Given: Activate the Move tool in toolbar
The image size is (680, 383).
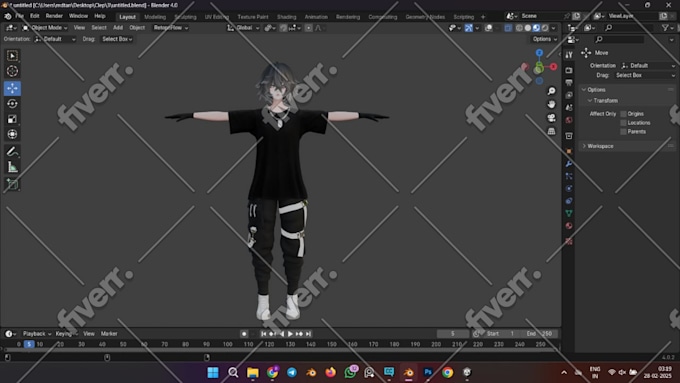Looking at the screenshot, I should pos(12,88).
